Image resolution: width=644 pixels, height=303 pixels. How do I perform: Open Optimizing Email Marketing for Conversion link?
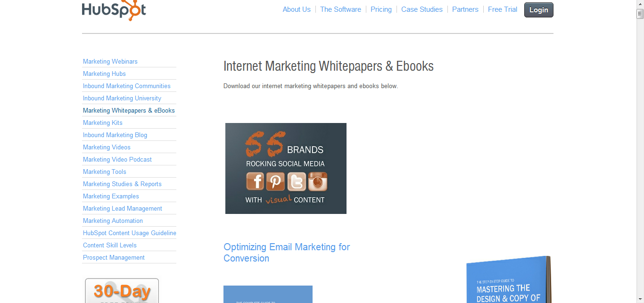point(287,253)
